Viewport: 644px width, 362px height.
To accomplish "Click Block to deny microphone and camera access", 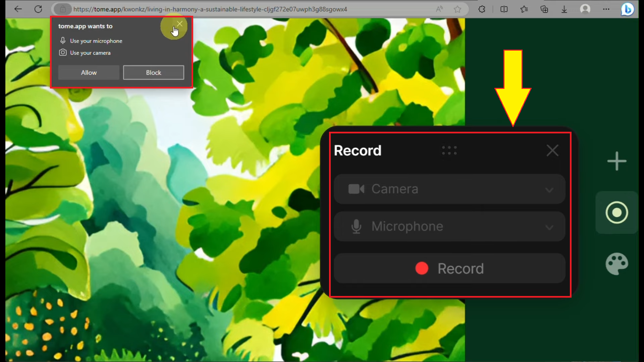I will click(154, 72).
